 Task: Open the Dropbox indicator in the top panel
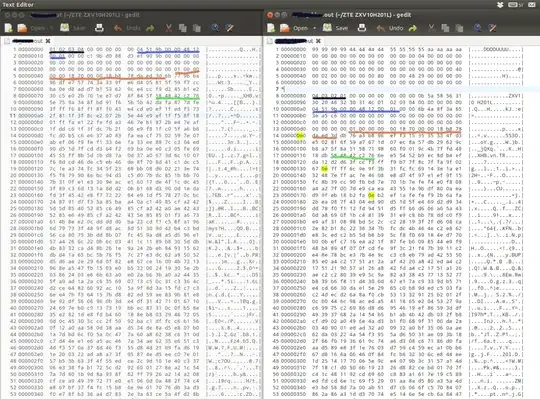point(500,4)
